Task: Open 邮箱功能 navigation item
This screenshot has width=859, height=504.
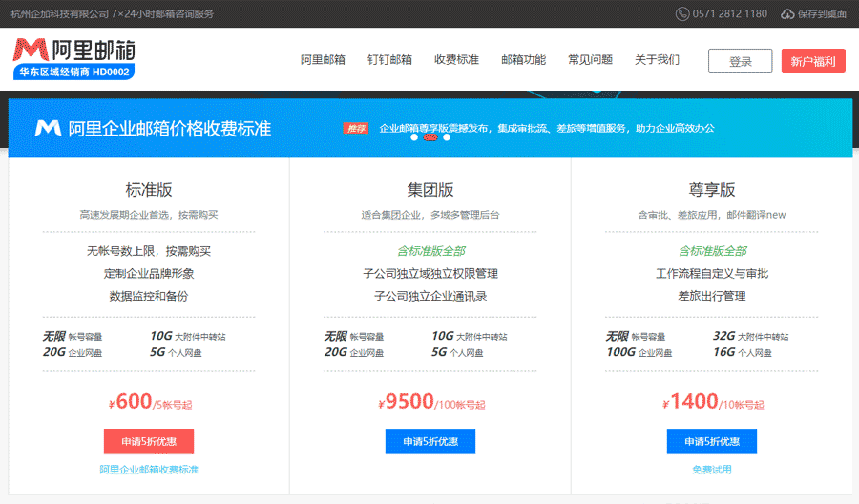Action: point(523,60)
